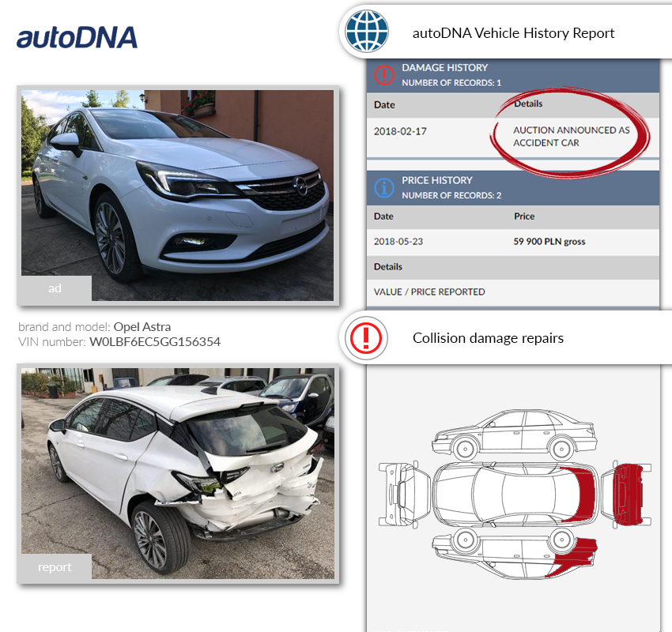This screenshot has width=672, height=632.
Task: Click the price '59 900 PLN gross'
Action: pyautogui.click(x=549, y=242)
